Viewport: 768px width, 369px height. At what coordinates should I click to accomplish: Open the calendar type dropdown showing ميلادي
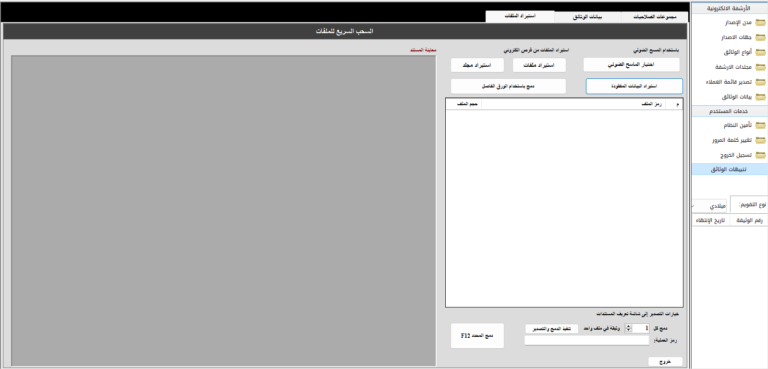click(709, 206)
